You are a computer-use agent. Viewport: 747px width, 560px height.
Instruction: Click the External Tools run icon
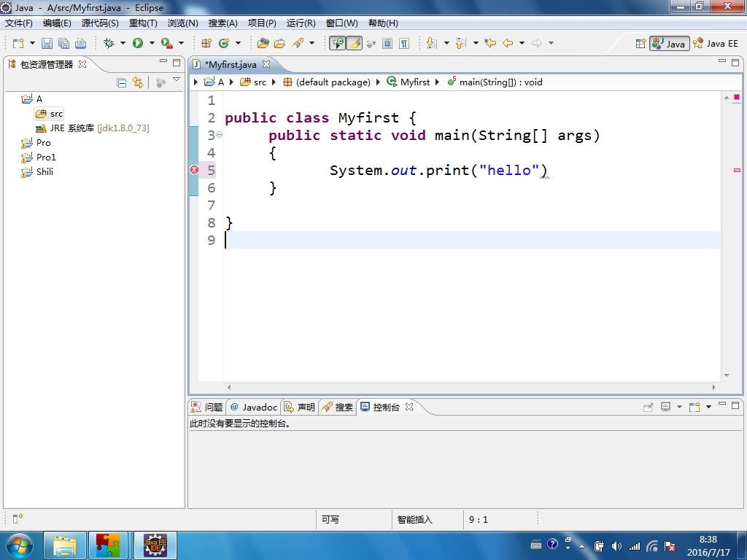[x=167, y=43]
